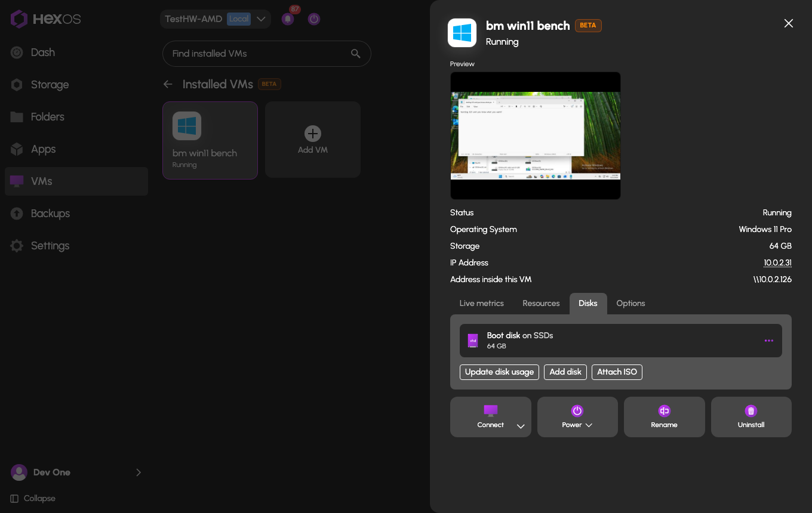This screenshot has width=812, height=513.
Task: Click the Connect monitor button
Action: coord(490,417)
